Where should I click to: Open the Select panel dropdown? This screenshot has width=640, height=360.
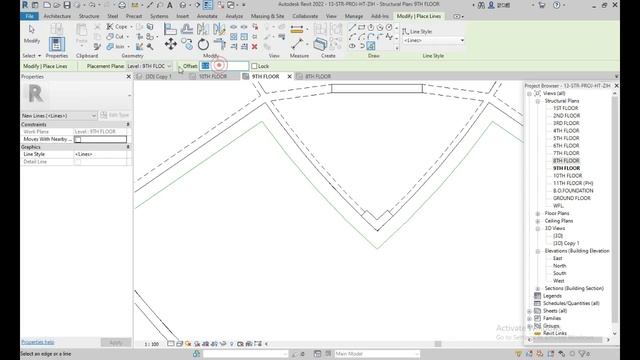point(31,56)
